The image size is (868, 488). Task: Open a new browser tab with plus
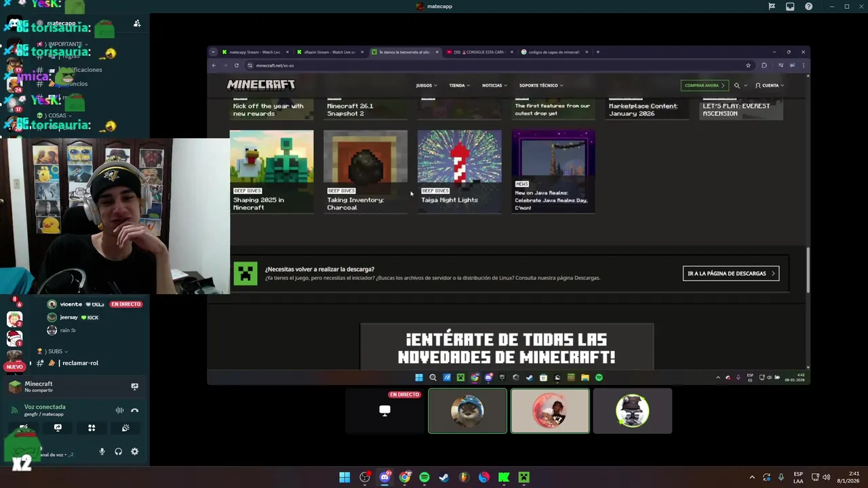tap(597, 52)
